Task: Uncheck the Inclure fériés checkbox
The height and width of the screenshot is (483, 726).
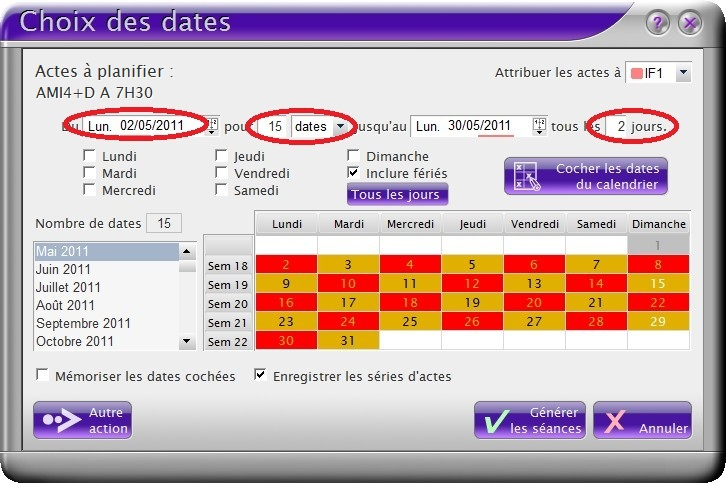Action: [354, 173]
